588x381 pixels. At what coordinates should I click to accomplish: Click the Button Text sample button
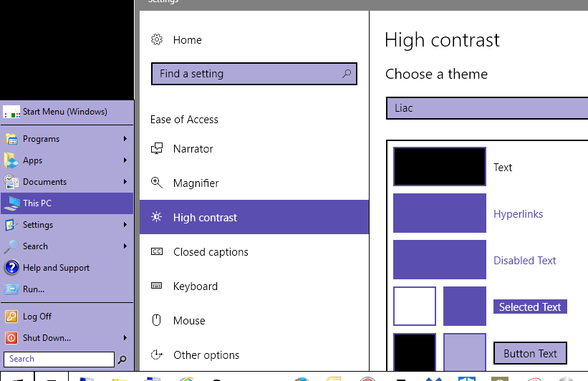tap(530, 353)
